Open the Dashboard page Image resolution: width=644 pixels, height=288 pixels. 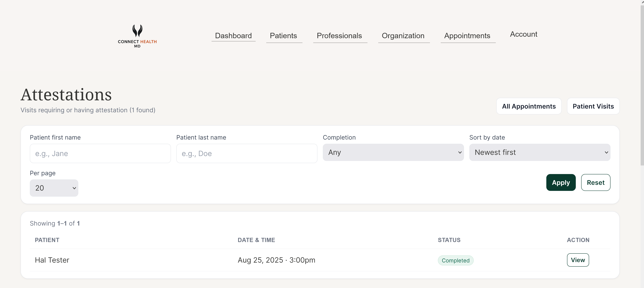[x=233, y=36]
